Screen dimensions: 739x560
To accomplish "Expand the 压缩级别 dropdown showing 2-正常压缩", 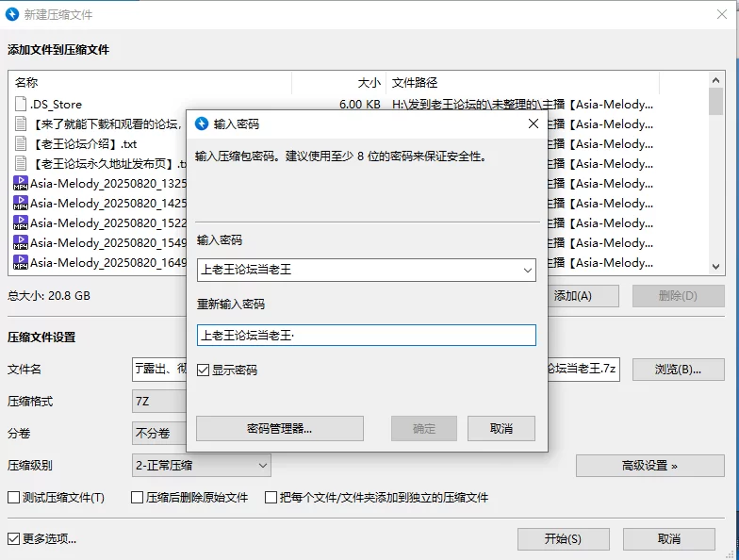I will click(262, 465).
